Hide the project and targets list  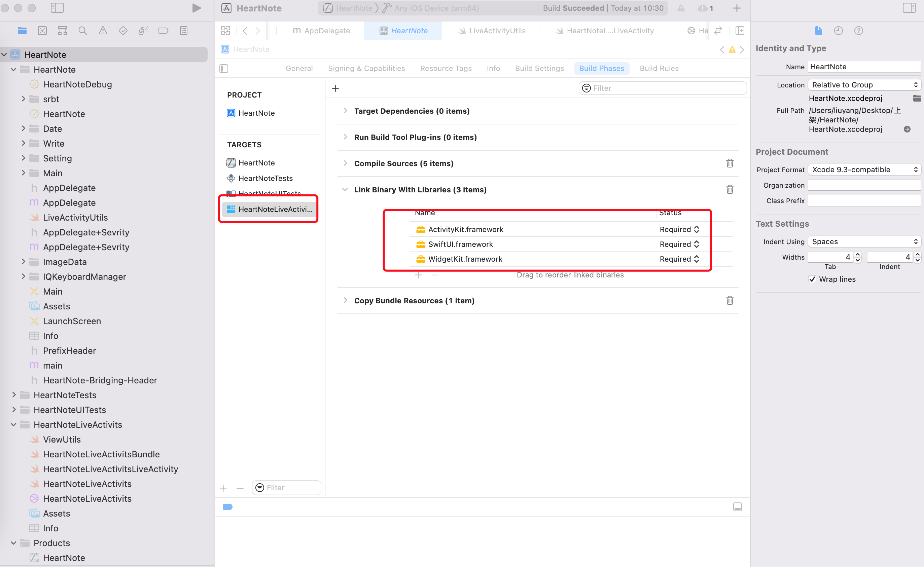pos(224,68)
